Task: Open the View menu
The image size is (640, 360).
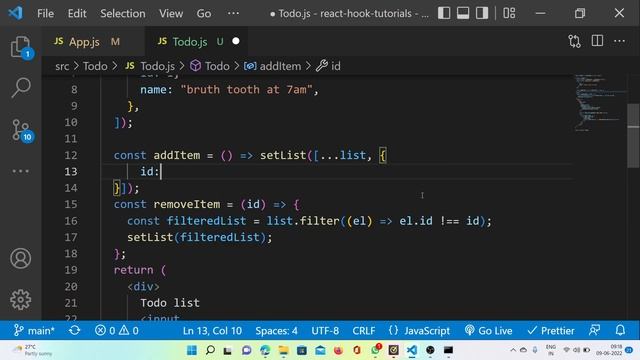Action: 171,13
